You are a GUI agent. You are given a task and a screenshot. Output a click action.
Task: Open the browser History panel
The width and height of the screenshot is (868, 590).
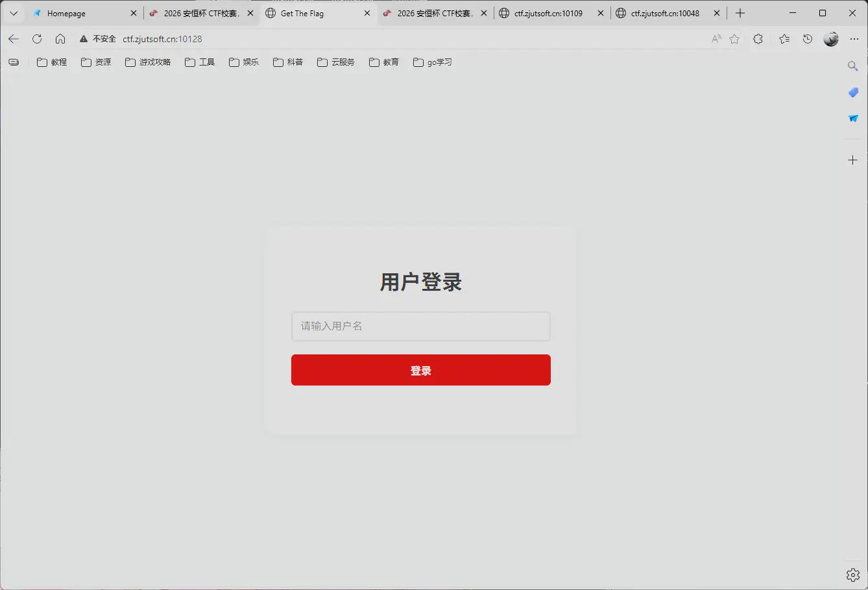(x=807, y=39)
